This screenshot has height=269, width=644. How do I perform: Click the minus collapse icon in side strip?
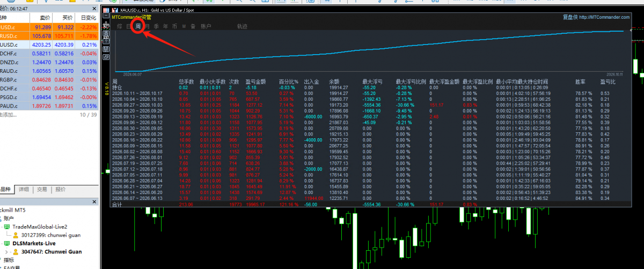click(106, 16)
